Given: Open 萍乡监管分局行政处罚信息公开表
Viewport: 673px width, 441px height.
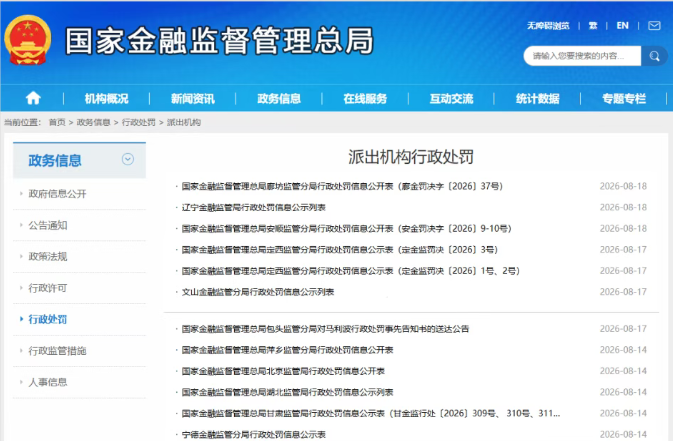Looking at the screenshot, I should tap(288, 350).
